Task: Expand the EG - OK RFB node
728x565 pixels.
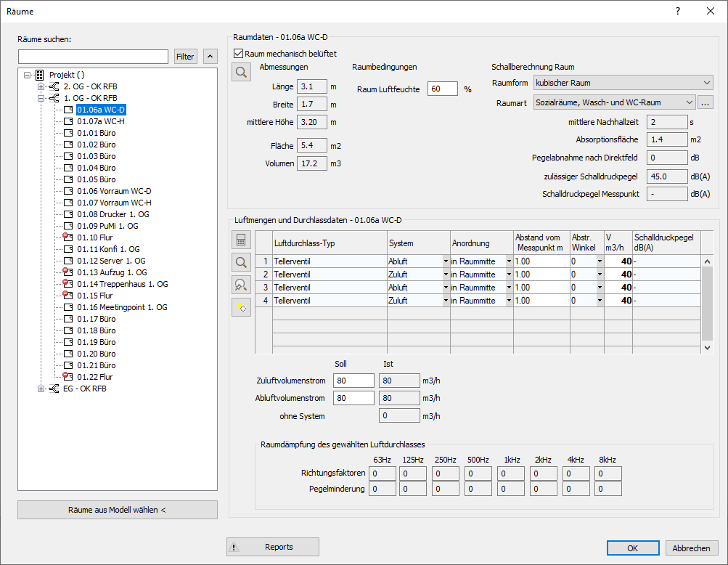Action: point(41,389)
